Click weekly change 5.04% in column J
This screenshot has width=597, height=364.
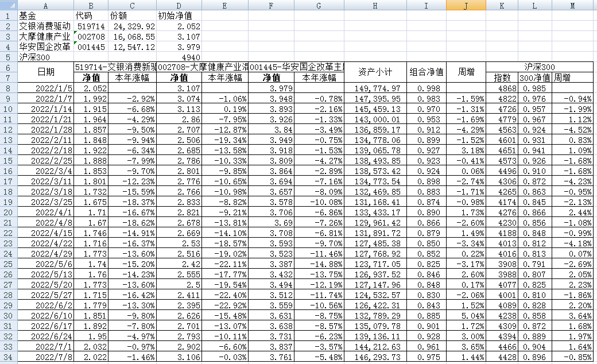click(466, 316)
